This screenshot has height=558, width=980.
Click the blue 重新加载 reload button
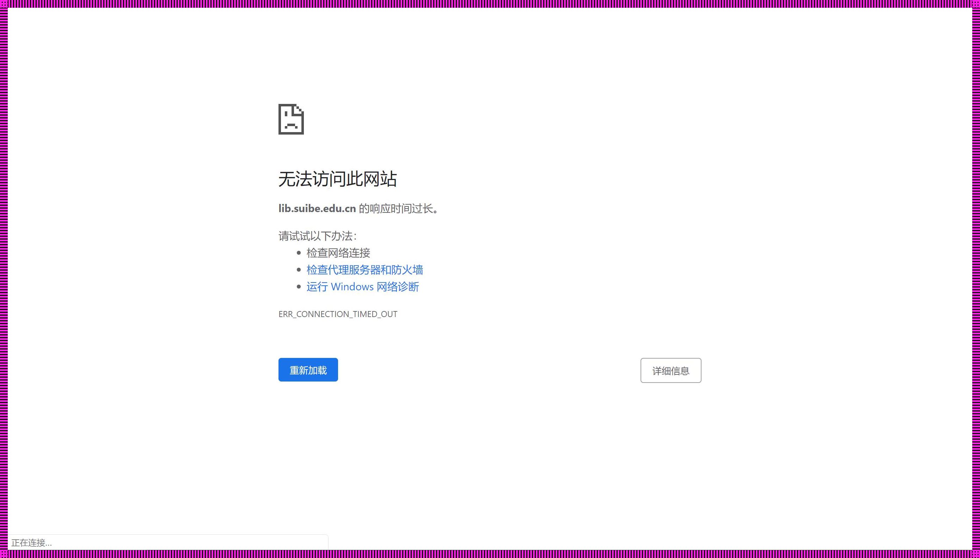(x=308, y=370)
